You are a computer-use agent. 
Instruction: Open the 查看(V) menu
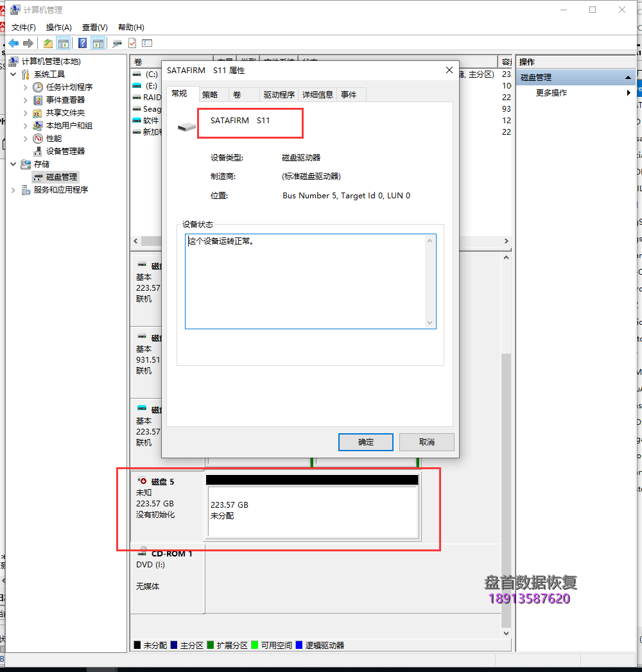click(x=95, y=28)
